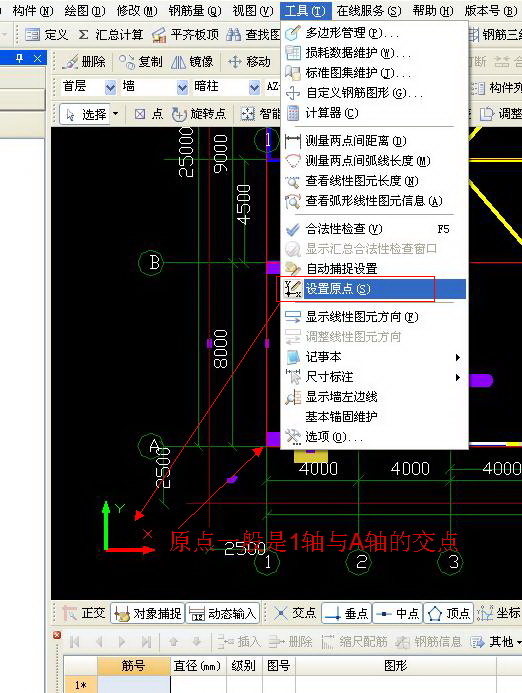Select 查看线性图元长度(N)
The height and width of the screenshot is (693, 522).
pyautogui.click(x=373, y=181)
